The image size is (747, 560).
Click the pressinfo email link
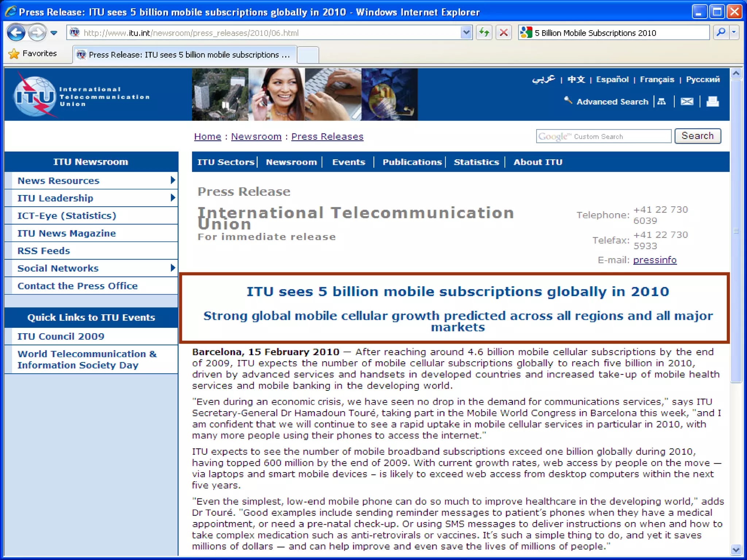(x=655, y=260)
